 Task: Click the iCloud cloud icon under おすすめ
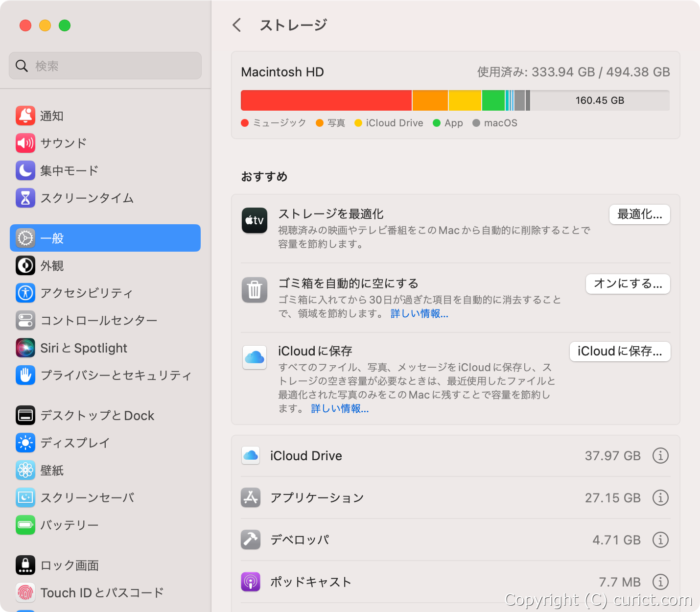coord(255,357)
